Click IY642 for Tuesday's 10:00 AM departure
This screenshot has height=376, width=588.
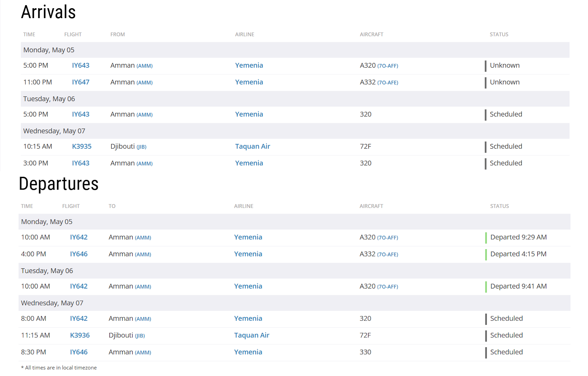point(79,286)
